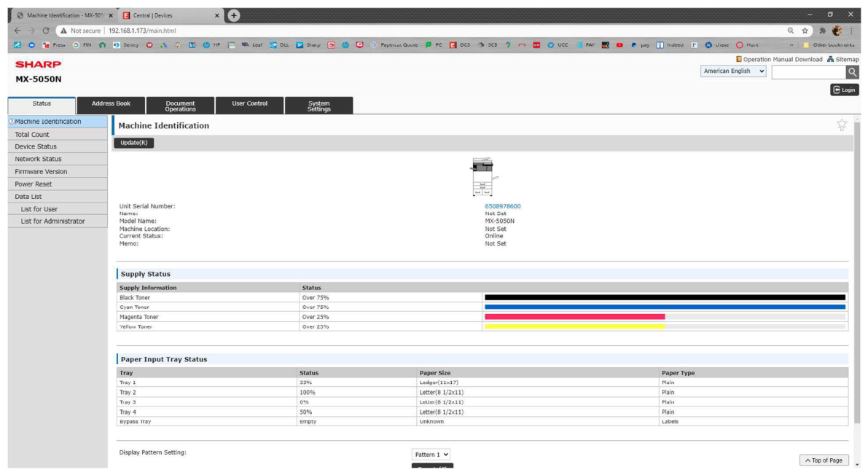Open the Sentry bookmark
Image resolution: width=868 pixels, height=475 pixels.
coord(125,45)
